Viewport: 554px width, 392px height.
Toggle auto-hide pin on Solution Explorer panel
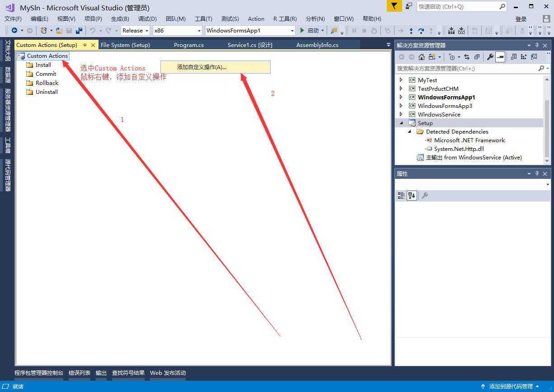tap(537, 46)
